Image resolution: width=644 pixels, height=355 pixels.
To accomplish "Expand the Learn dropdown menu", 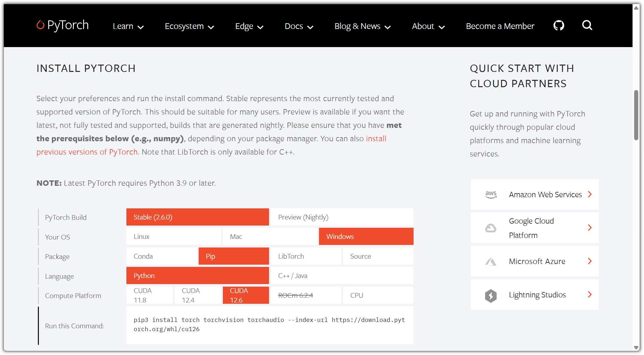I will tap(128, 26).
